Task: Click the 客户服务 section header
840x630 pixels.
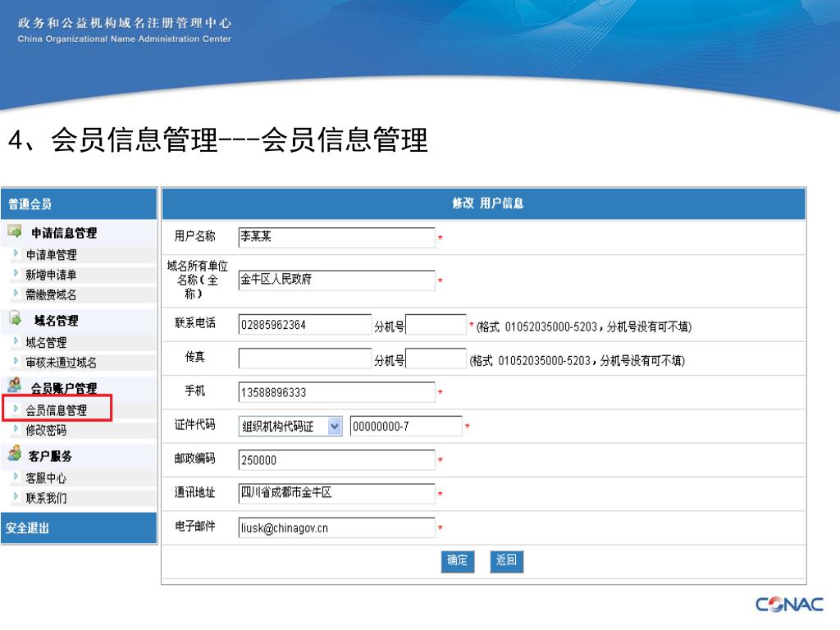Action: [x=50, y=456]
